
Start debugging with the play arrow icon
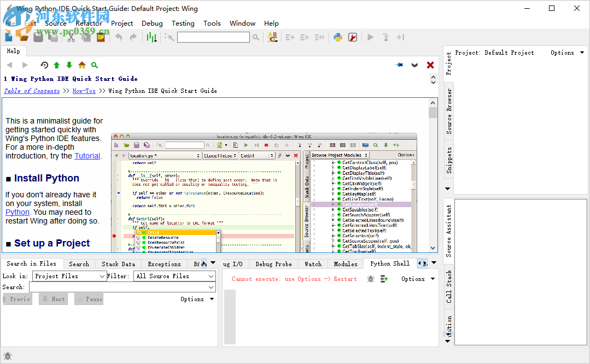[x=371, y=37]
